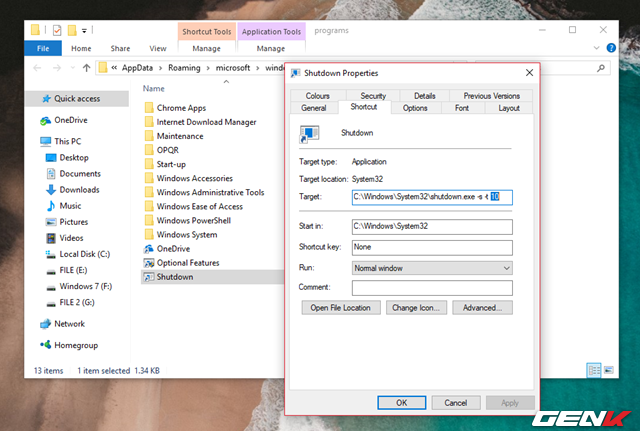Click the Shutdown shortcut icon in file list

click(149, 277)
